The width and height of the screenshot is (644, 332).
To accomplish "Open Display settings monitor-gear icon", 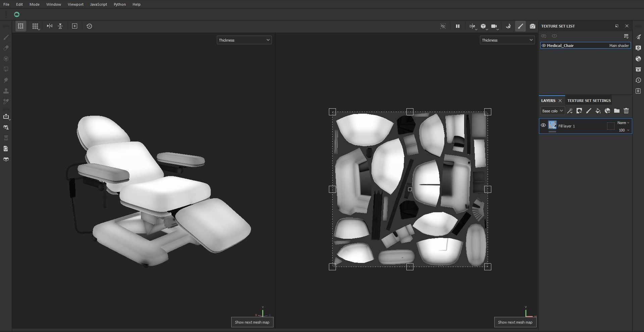I will 638,48.
